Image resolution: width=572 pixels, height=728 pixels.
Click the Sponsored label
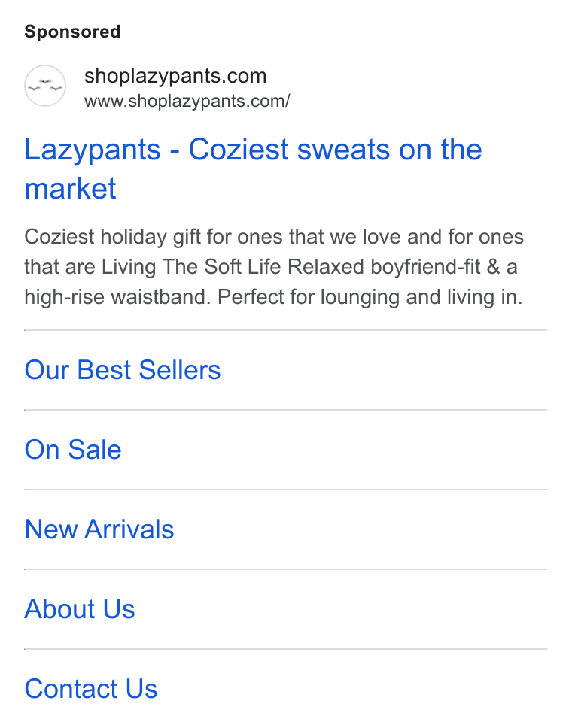tap(72, 32)
